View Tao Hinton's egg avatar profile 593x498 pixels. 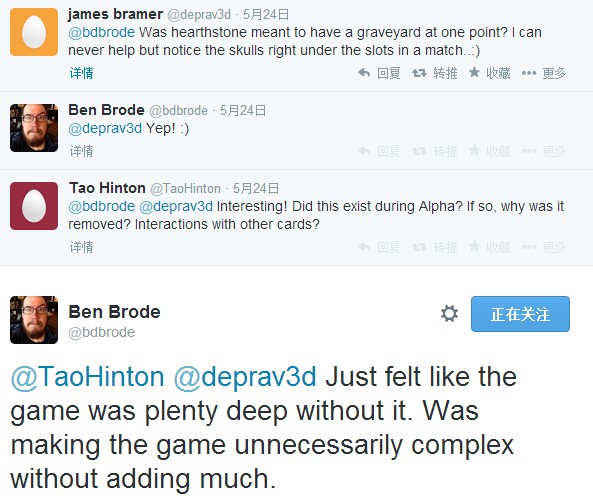(34, 206)
